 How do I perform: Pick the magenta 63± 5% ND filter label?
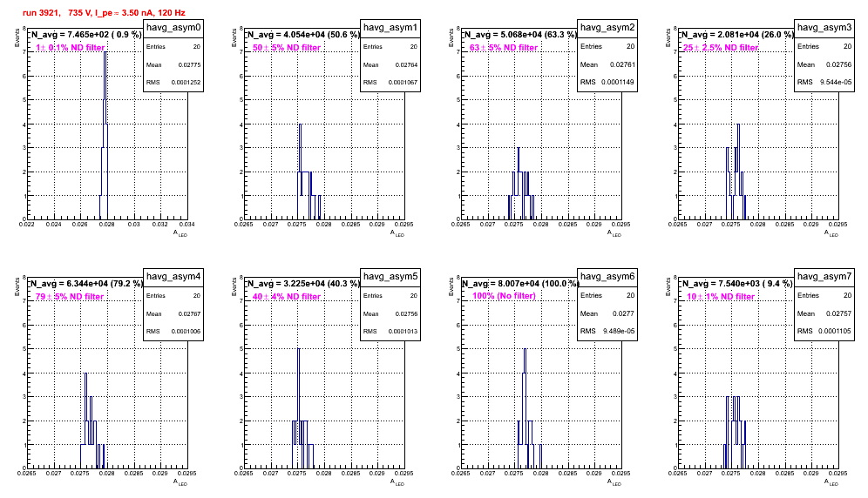coord(504,48)
